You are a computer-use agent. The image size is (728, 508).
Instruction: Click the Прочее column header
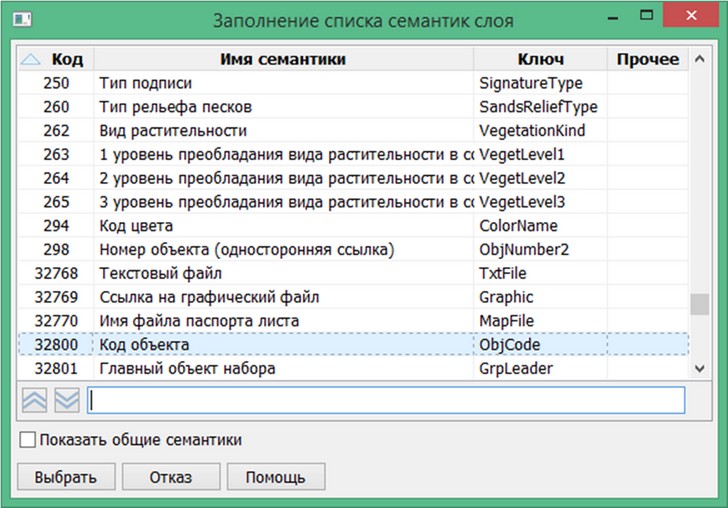tap(647, 60)
